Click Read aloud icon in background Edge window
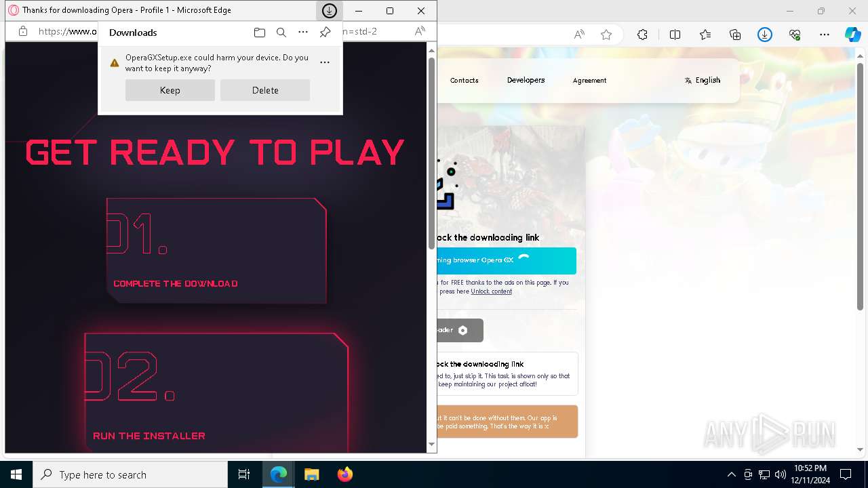Image resolution: width=868 pixels, height=488 pixels. pos(579,35)
